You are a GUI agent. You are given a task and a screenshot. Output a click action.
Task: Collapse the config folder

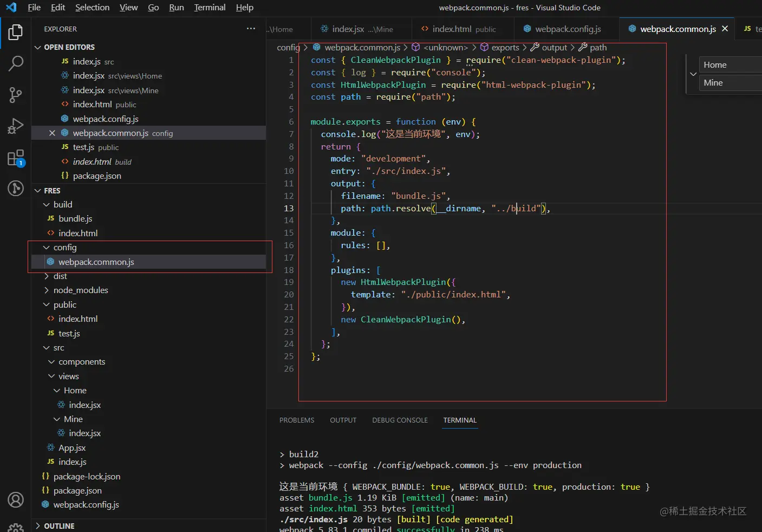(x=47, y=248)
